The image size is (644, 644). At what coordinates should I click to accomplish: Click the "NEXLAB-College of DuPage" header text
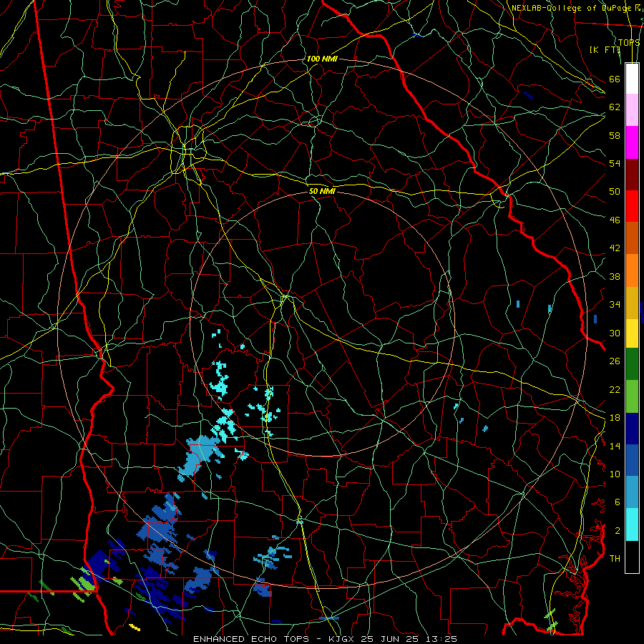pyautogui.click(x=572, y=8)
